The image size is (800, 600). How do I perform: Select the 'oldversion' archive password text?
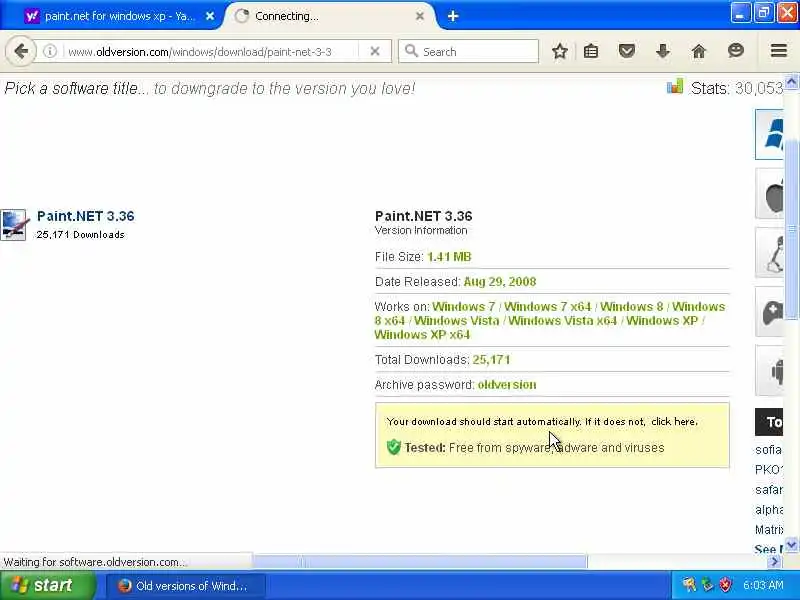point(507,385)
